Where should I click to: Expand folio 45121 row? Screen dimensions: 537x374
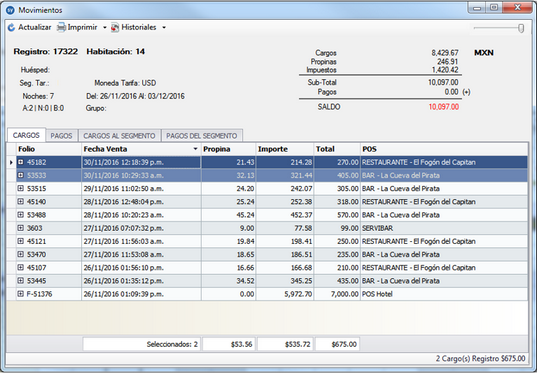pos(21,241)
